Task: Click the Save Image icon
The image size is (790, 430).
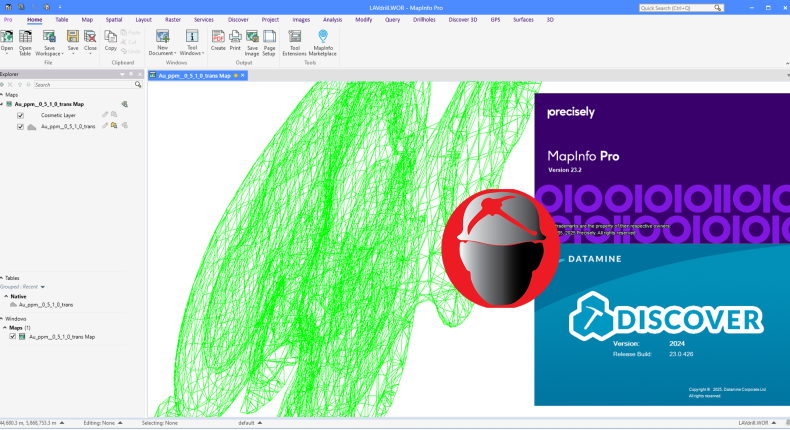Action: point(252,37)
